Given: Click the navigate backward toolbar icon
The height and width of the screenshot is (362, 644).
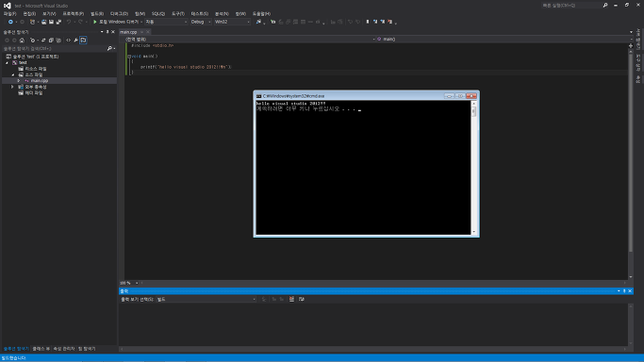Looking at the screenshot, I should click(10, 22).
